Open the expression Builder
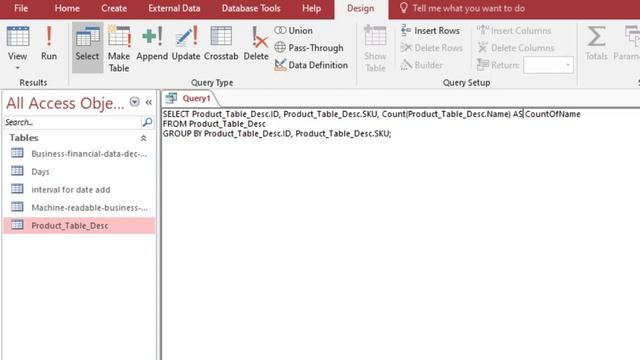Screen dimensions: 640x360 tap(422, 65)
